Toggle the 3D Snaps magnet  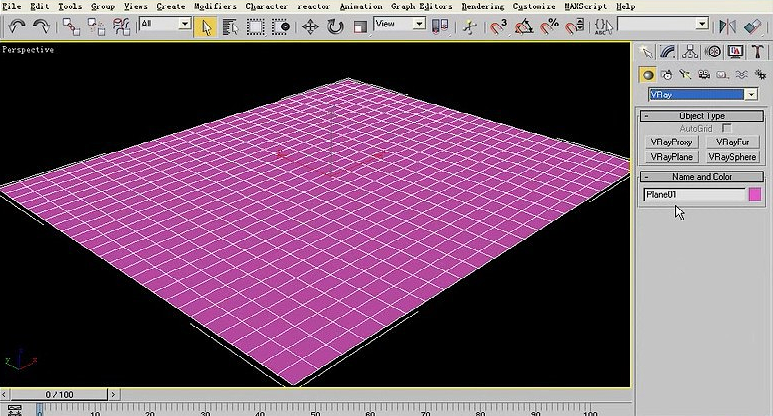pos(499,26)
